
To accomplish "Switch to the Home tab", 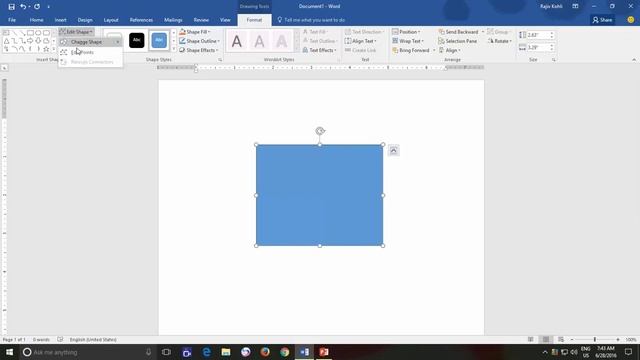I will 36,20.
